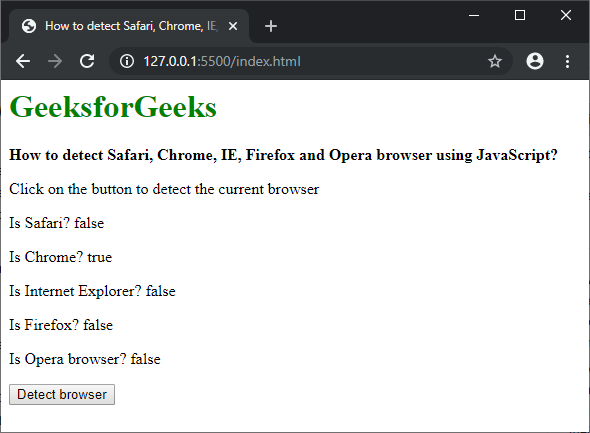Viewport: 590px width, 433px height.
Task: Select the 'How to detect Safari, Chrome' tab
Action: pyautogui.click(x=129, y=26)
